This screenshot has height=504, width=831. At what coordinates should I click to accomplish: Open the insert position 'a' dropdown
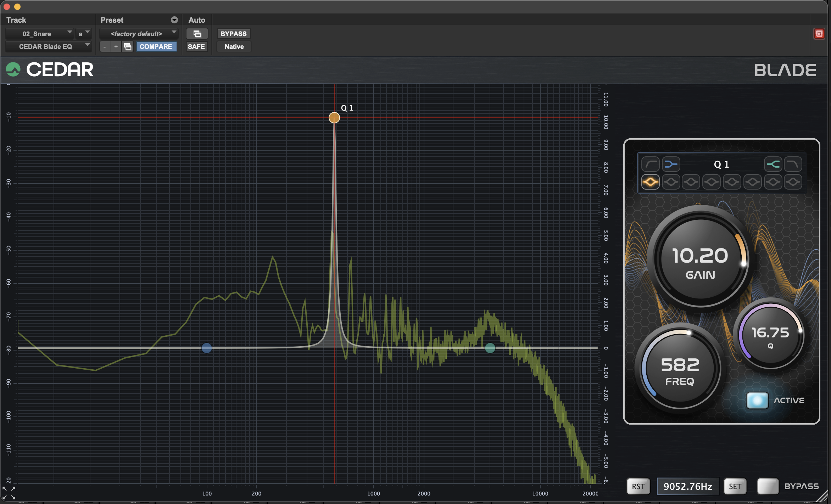tap(84, 34)
